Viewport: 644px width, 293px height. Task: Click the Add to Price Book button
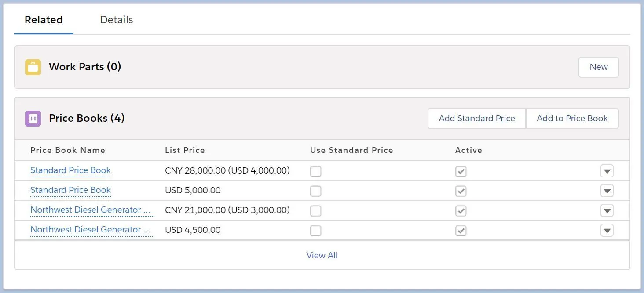pyautogui.click(x=572, y=119)
